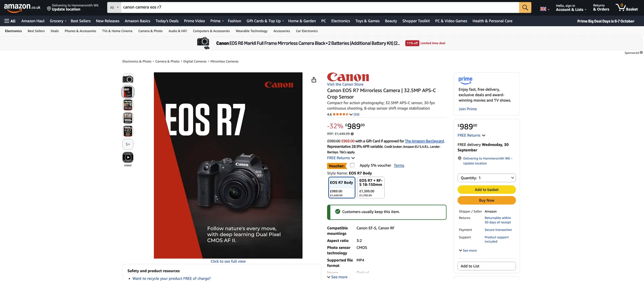Screen dimensions: 644x281
Task: Click the orange search magnifier button
Action: pos(525,7)
